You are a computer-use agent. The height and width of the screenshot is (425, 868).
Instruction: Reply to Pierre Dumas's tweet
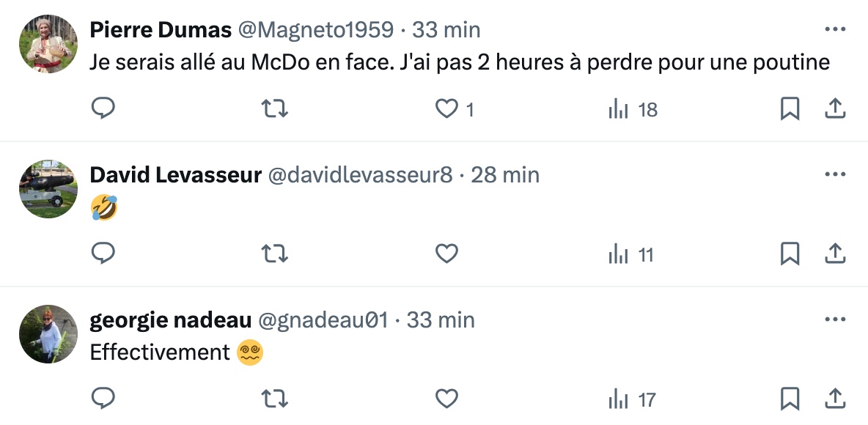point(103,109)
